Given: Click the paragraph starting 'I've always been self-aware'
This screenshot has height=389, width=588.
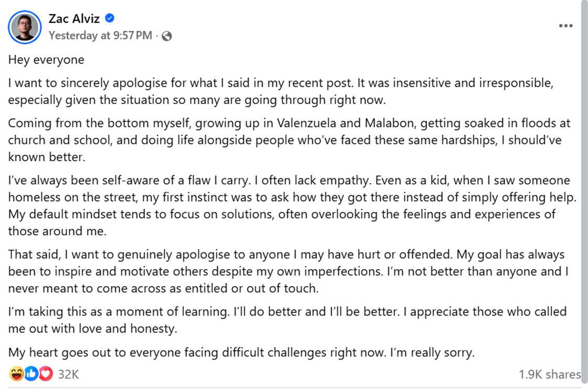Looking at the screenshot, I should coord(292,206).
